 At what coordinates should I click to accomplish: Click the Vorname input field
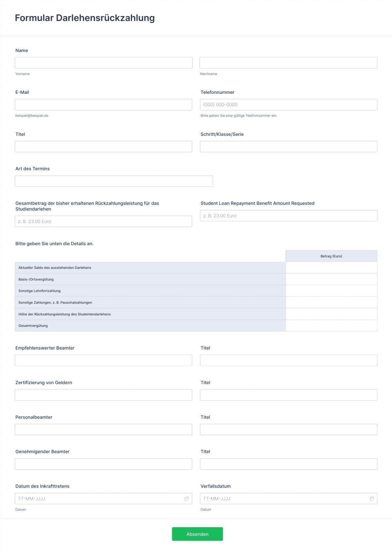(x=103, y=62)
